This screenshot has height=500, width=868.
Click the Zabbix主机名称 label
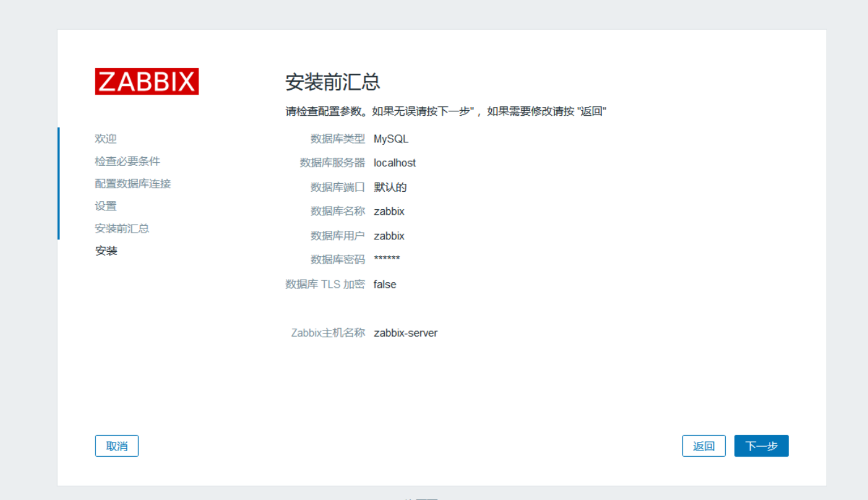pyautogui.click(x=329, y=333)
